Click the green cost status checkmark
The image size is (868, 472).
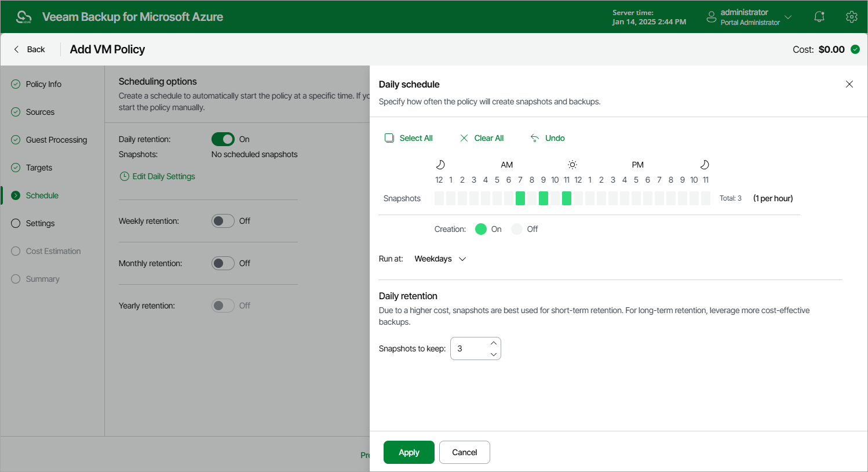pyautogui.click(x=855, y=49)
